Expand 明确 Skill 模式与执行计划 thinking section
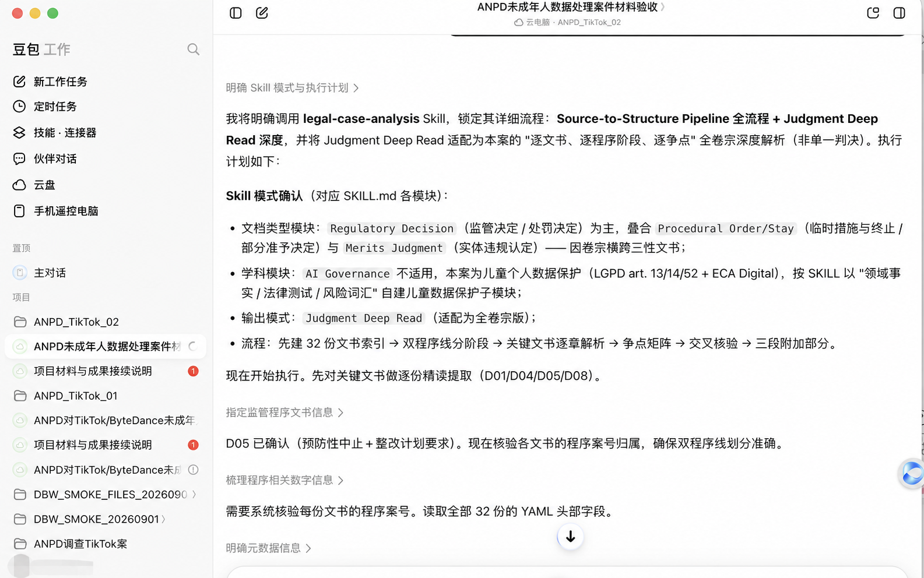 click(x=292, y=88)
